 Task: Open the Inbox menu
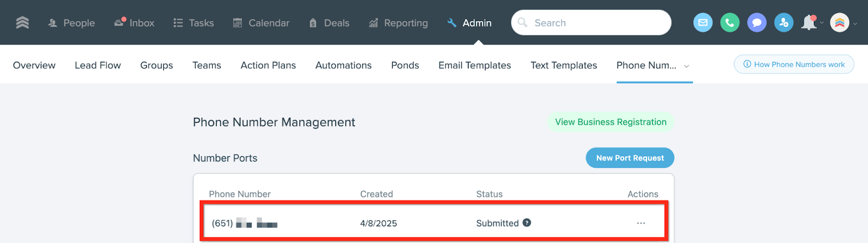point(135,23)
